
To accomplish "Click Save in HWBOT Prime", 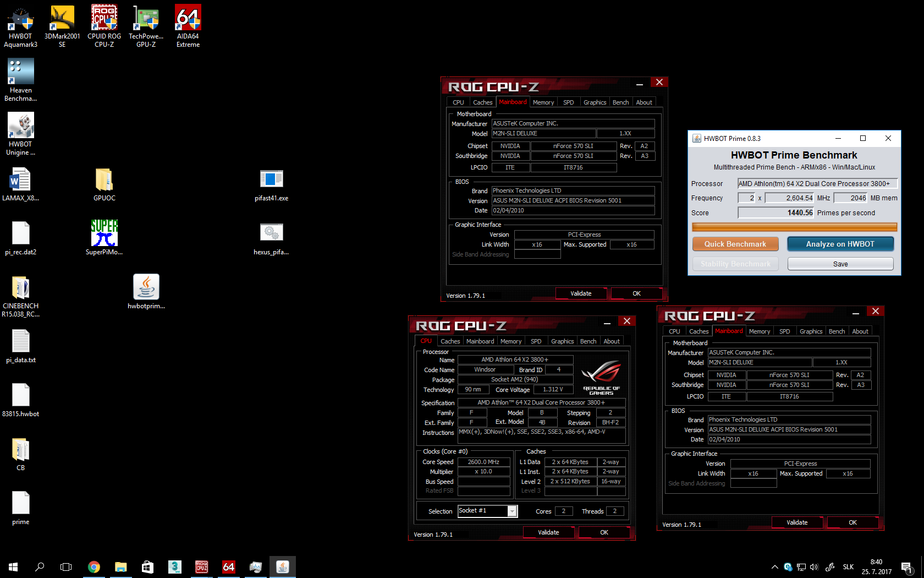I will [x=840, y=264].
